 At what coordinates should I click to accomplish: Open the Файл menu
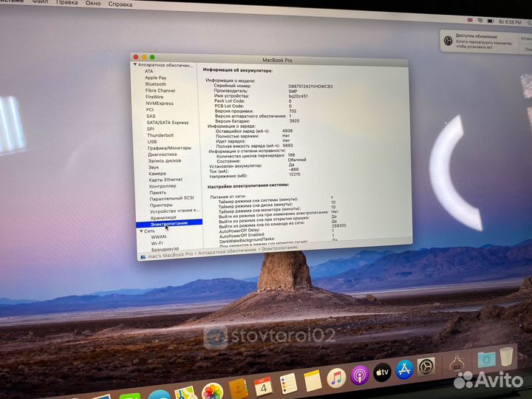pos(40,1)
